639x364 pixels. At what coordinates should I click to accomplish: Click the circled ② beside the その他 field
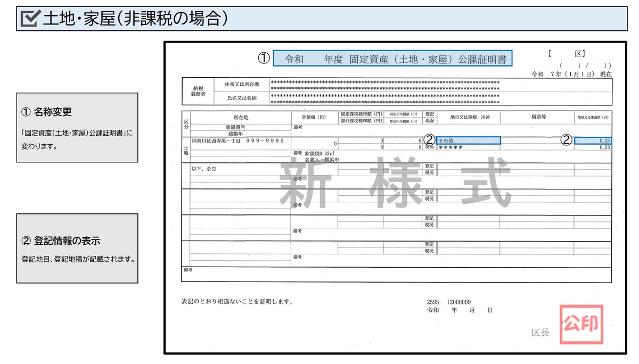click(x=429, y=139)
